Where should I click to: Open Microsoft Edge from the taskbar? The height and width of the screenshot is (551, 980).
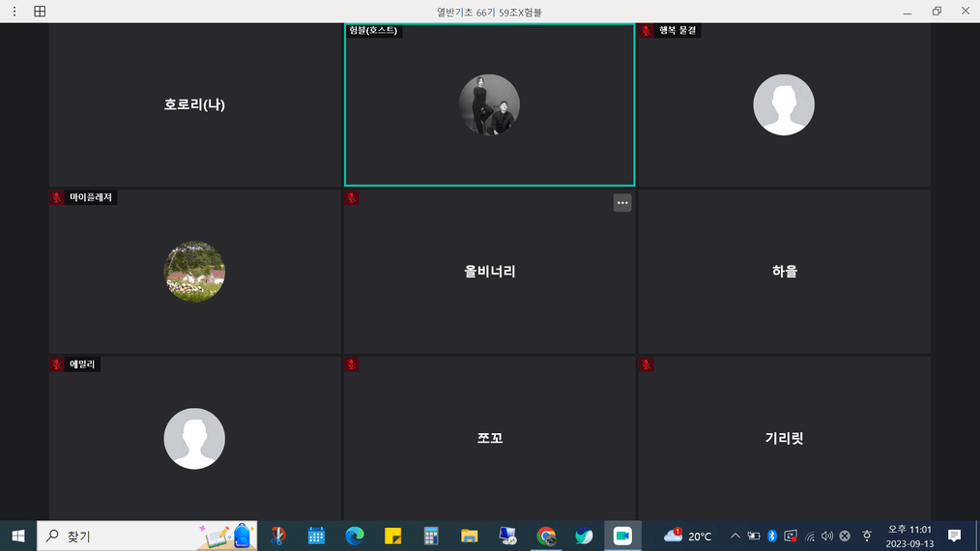coord(355,536)
